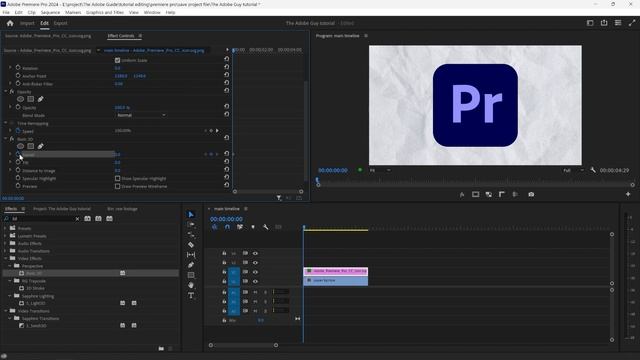Open Program Monitor wrench settings
This screenshot has height=360, width=640.
(x=593, y=170)
